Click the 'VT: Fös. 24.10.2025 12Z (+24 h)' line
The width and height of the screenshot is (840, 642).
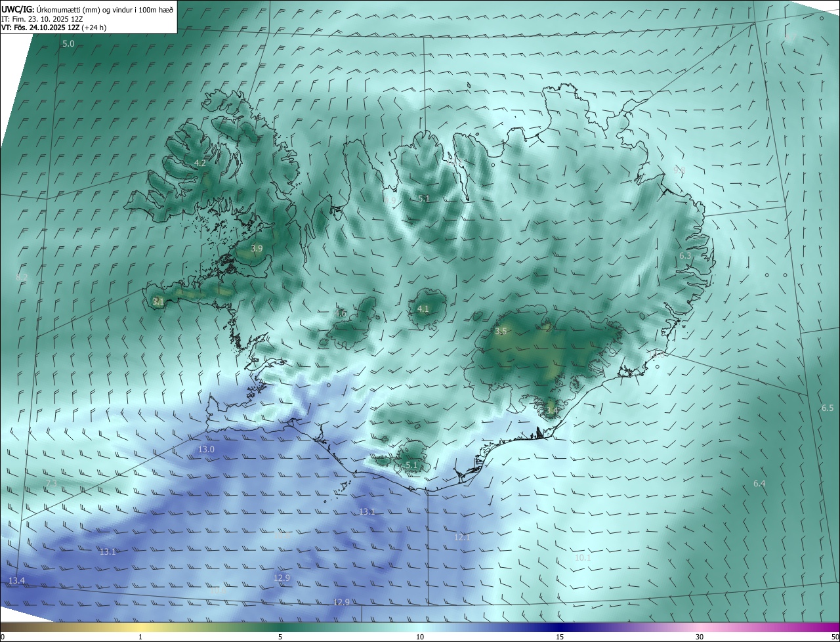(x=54, y=28)
